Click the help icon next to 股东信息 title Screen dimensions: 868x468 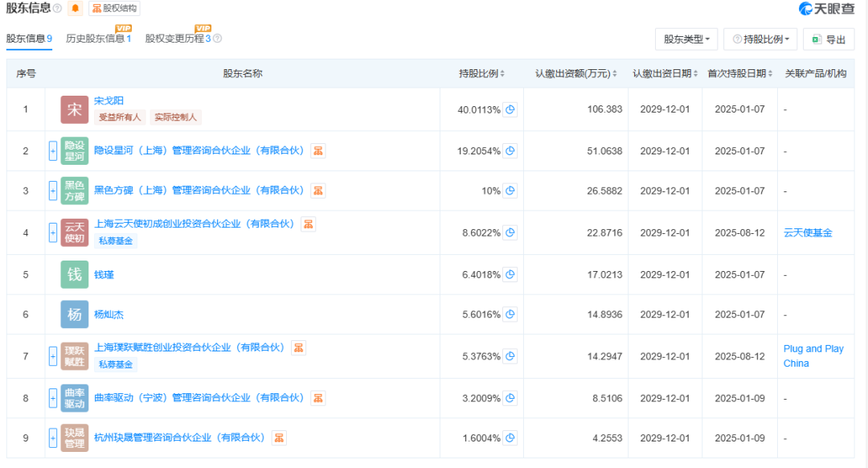[57, 8]
